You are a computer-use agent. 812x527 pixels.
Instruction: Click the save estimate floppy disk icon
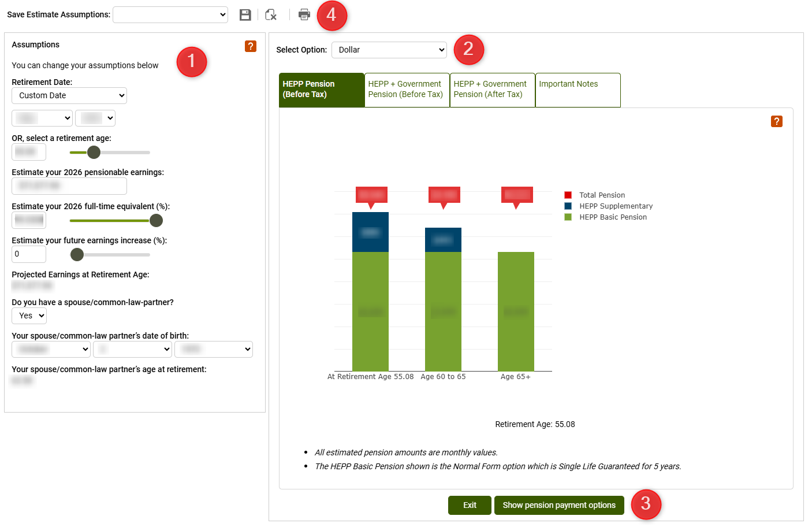[x=245, y=15]
